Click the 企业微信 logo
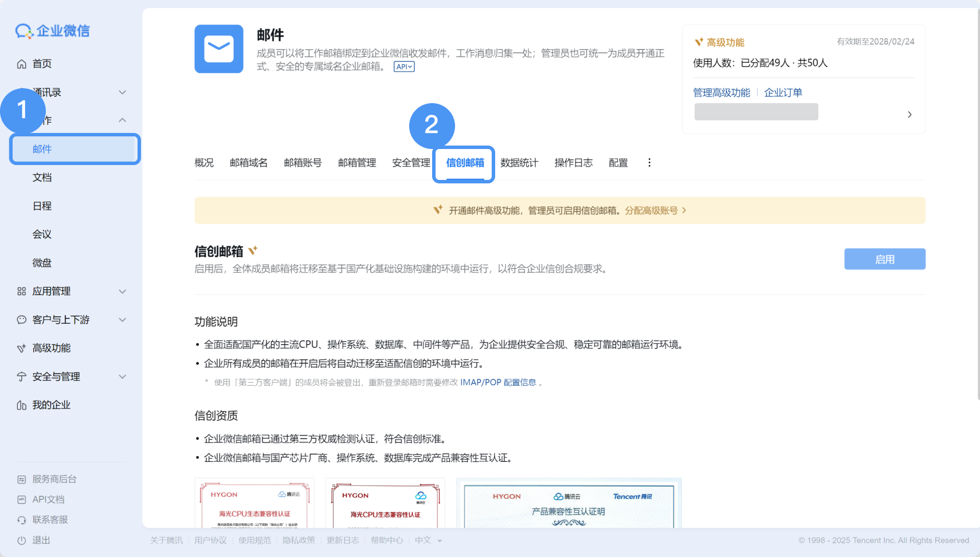 [52, 31]
